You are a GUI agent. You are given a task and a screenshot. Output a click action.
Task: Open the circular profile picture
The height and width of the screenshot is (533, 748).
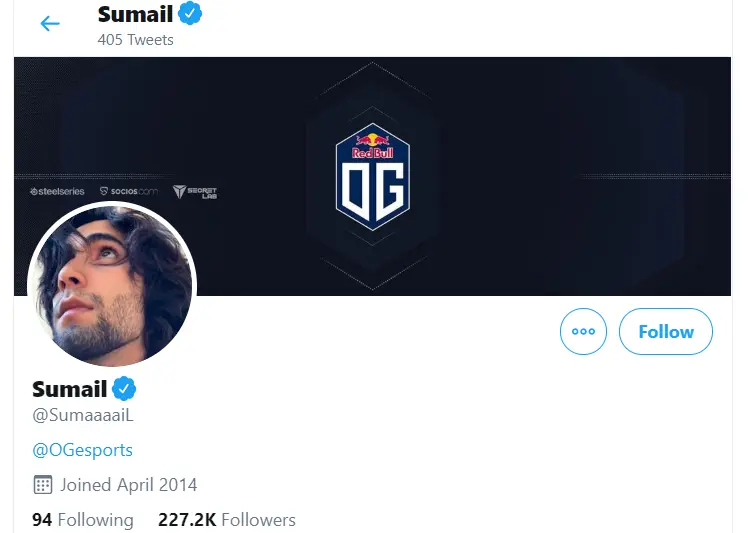[111, 285]
